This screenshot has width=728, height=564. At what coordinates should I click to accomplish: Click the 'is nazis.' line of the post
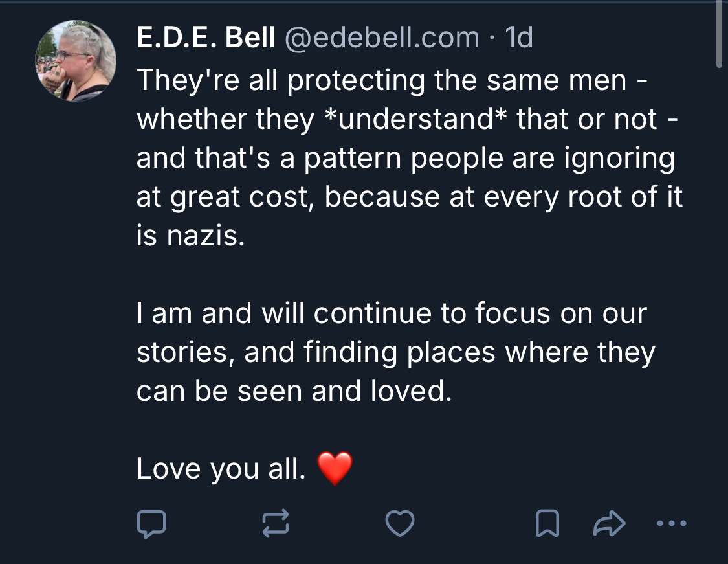click(x=190, y=236)
